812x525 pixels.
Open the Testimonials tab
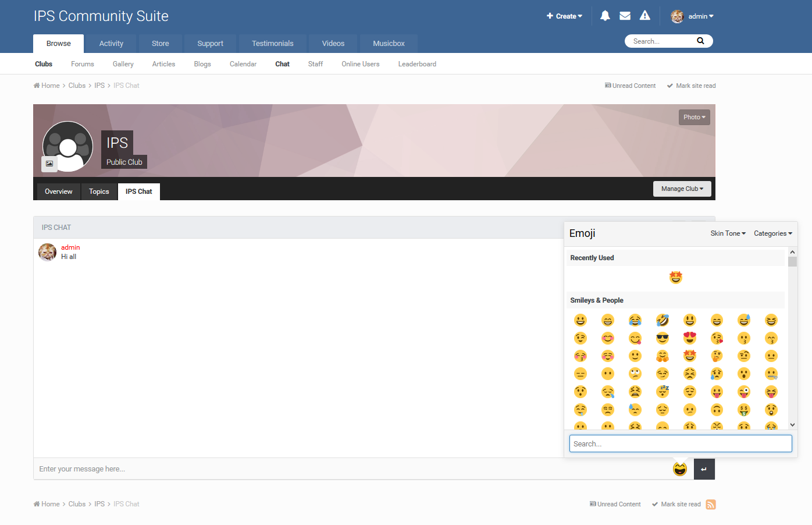[x=273, y=44]
